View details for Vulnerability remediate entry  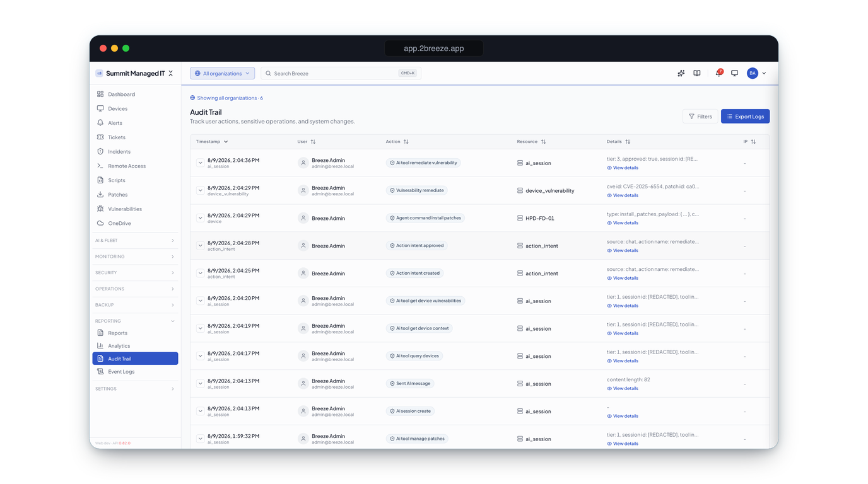click(x=623, y=195)
